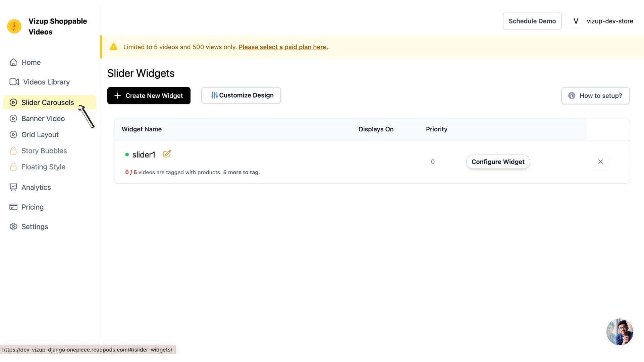The height and width of the screenshot is (362, 644).
Task: Click the Story Bubbles lock icon
Action: pos(13,151)
